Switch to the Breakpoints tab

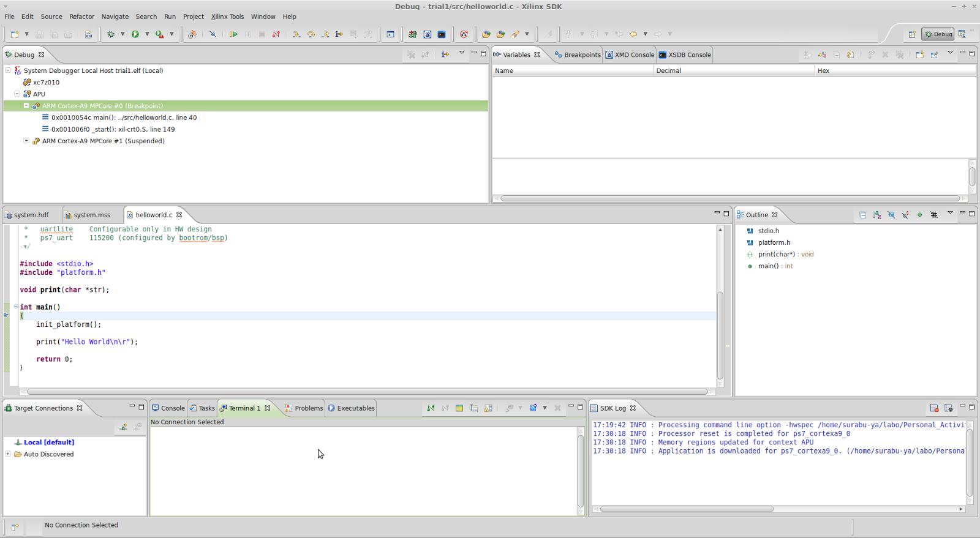coord(577,54)
